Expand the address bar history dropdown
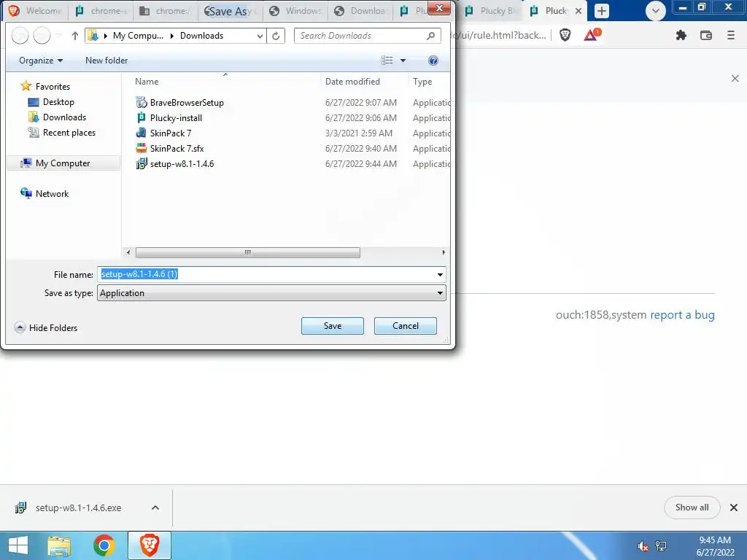 pos(260,36)
